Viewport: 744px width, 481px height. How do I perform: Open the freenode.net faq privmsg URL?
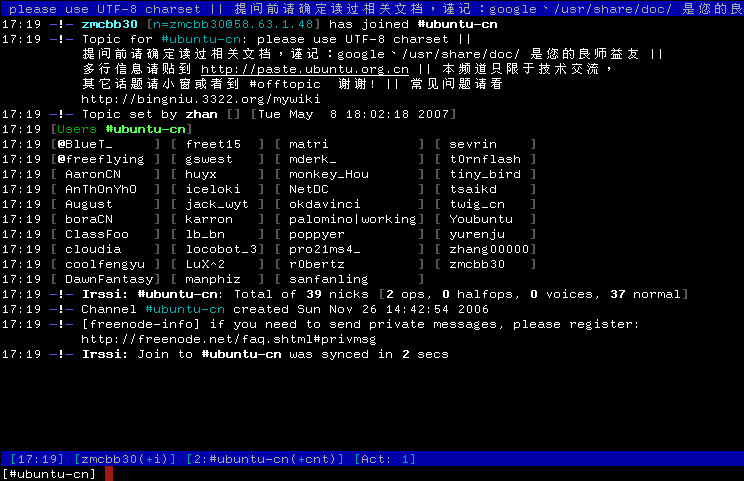229,339
